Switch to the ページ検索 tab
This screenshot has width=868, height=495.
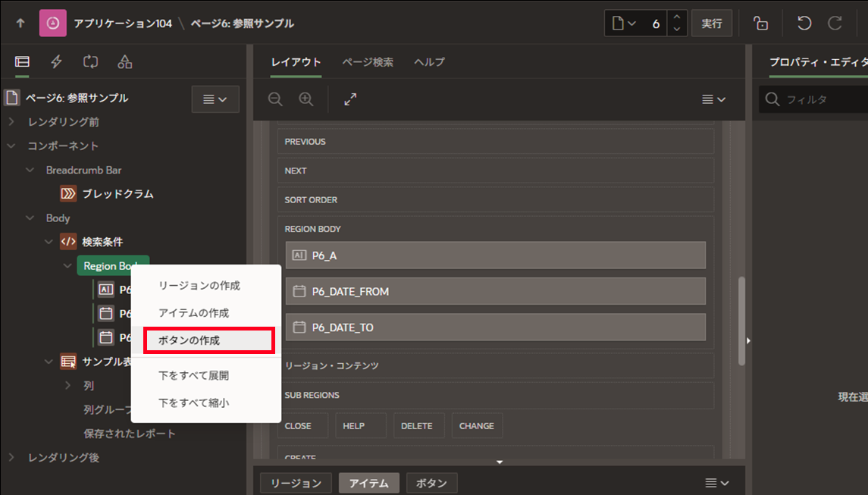coord(368,62)
